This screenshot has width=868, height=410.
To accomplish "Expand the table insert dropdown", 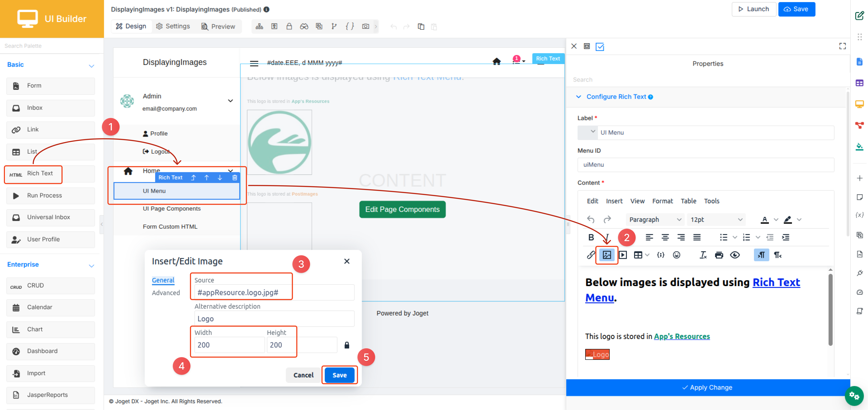I will point(647,255).
